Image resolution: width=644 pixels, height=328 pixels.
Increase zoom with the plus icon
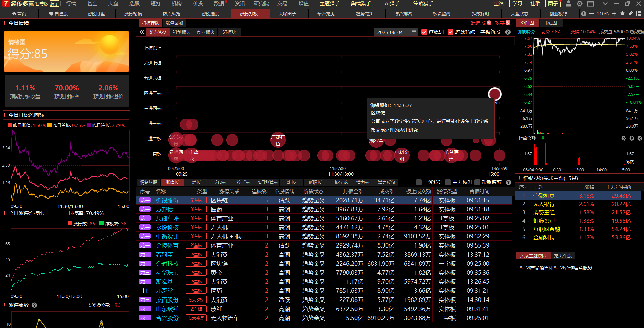(x=614, y=14)
